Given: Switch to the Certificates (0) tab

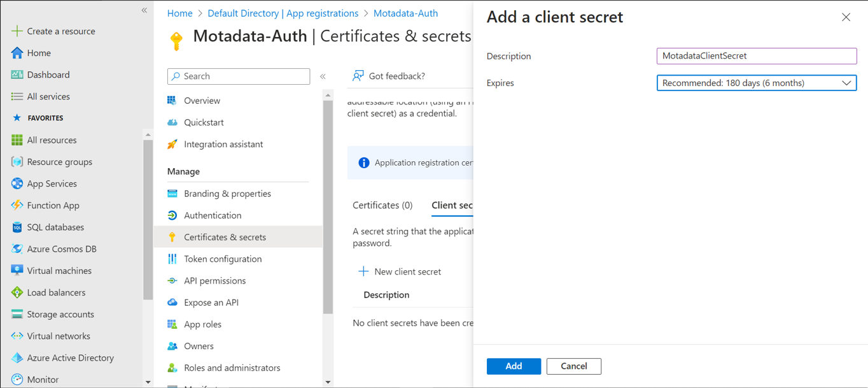Looking at the screenshot, I should tap(382, 205).
